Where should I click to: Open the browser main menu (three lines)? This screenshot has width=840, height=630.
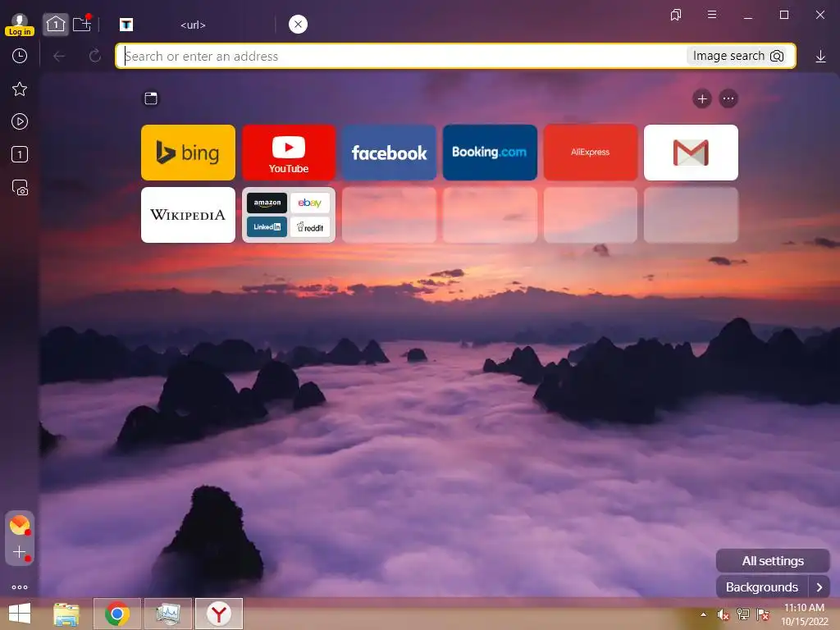[x=712, y=15]
